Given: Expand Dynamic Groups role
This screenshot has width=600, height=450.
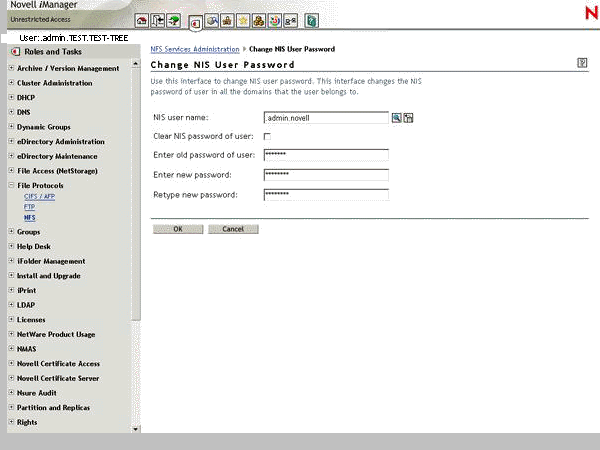Looking at the screenshot, I should (11, 126).
